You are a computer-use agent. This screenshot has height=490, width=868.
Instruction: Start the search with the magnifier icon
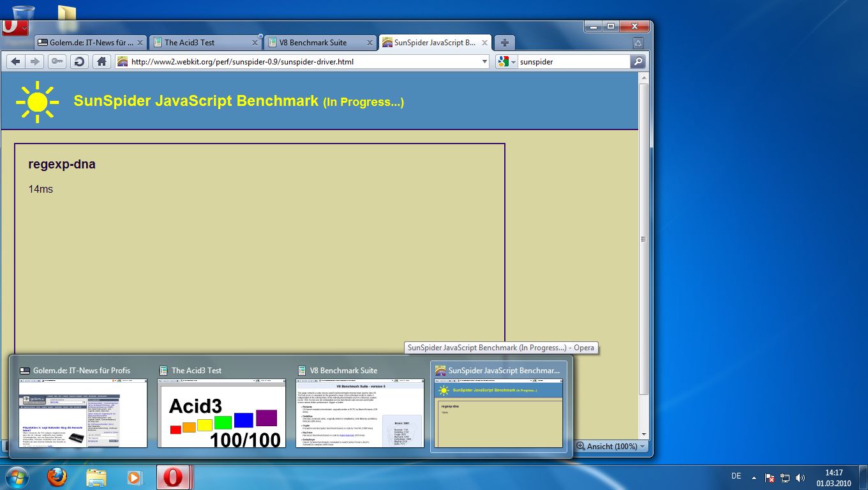coord(637,61)
